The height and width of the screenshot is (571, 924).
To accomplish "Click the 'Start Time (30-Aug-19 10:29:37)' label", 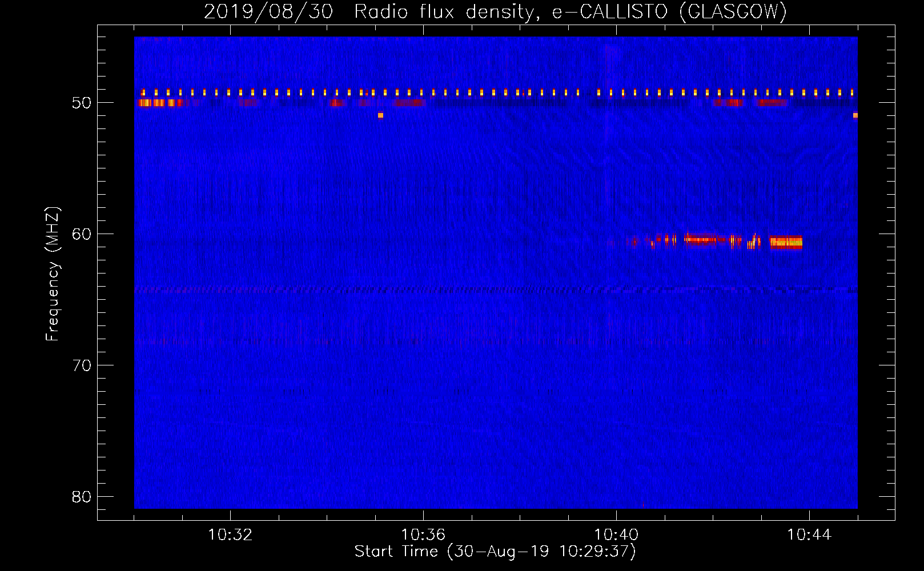I will 495,552.
